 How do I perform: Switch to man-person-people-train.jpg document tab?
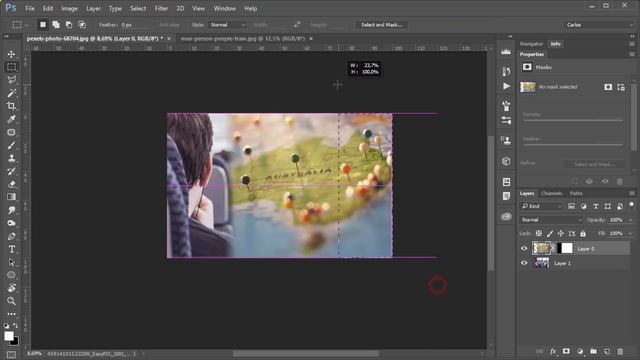click(x=243, y=38)
